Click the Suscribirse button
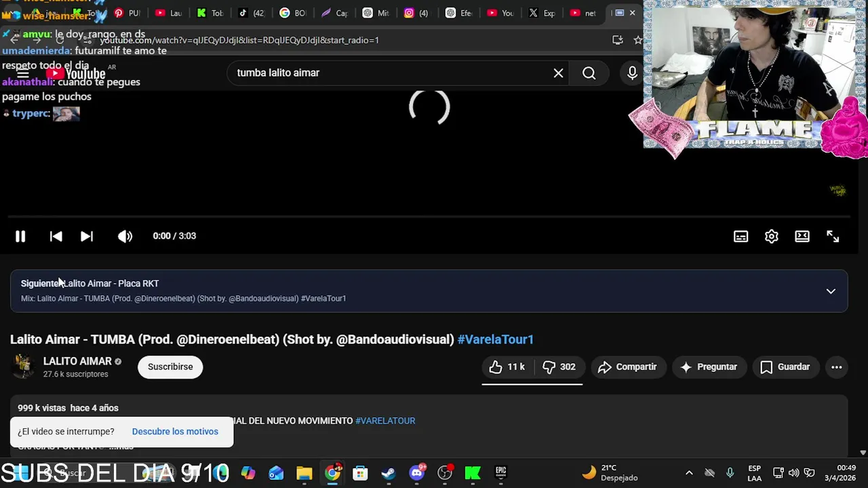The image size is (868, 488). (x=170, y=367)
